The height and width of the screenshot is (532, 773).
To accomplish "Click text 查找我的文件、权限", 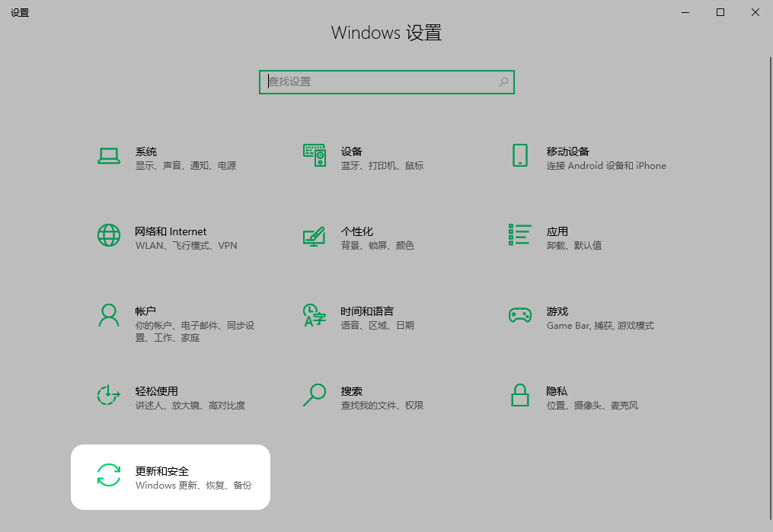I will 382,406.
